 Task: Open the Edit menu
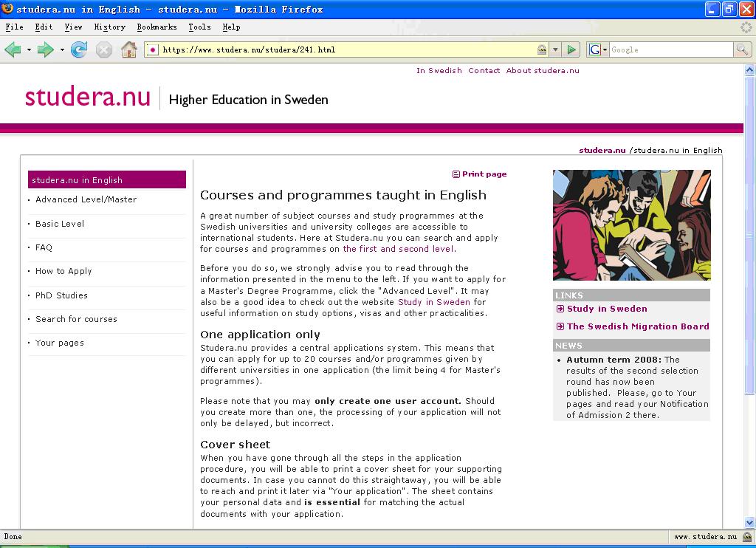pyautogui.click(x=44, y=27)
